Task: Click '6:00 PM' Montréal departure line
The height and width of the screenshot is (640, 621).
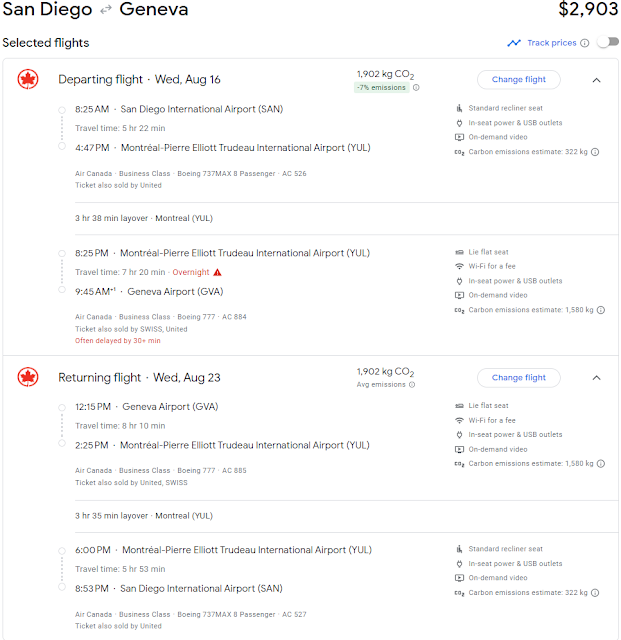Action: click(x=223, y=550)
